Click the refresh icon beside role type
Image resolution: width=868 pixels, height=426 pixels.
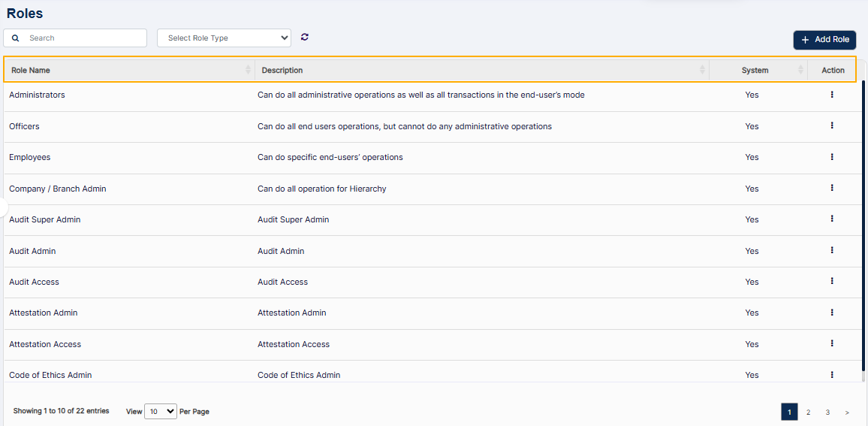click(x=304, y=37)
